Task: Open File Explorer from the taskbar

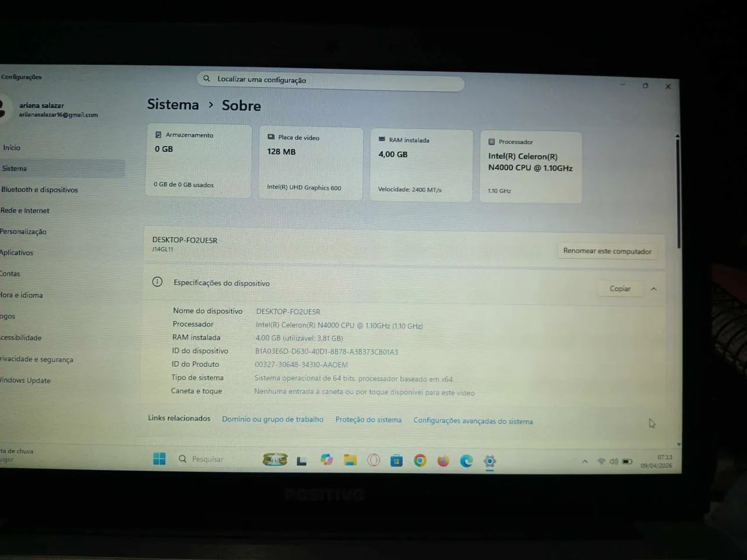Action: 350,460
